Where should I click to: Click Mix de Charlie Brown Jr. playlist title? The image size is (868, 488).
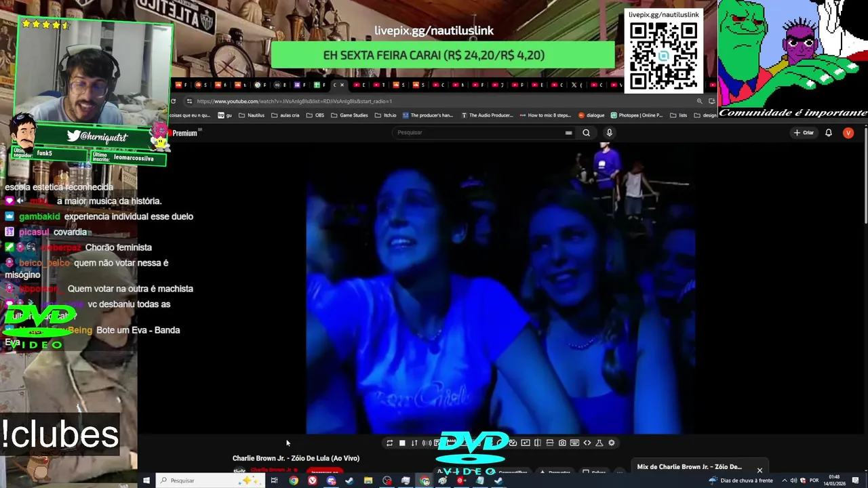[x=690, y=467]
